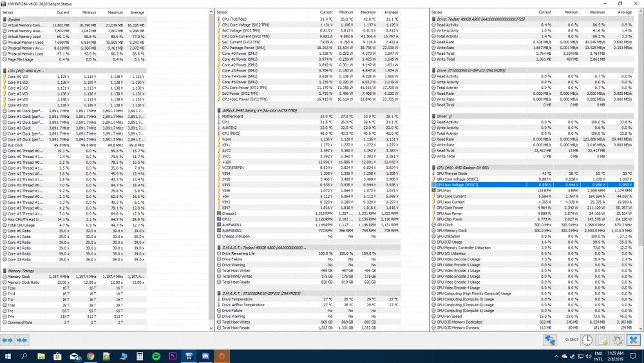This screenshot has width=644, height=363.
Task: Open the Windows Start menu
Action: [8, 356]
